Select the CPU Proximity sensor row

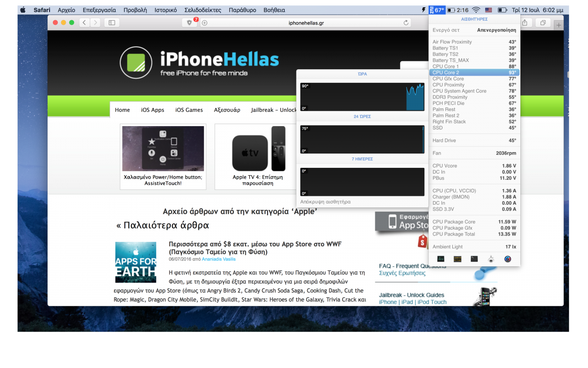tap(474, 85)
